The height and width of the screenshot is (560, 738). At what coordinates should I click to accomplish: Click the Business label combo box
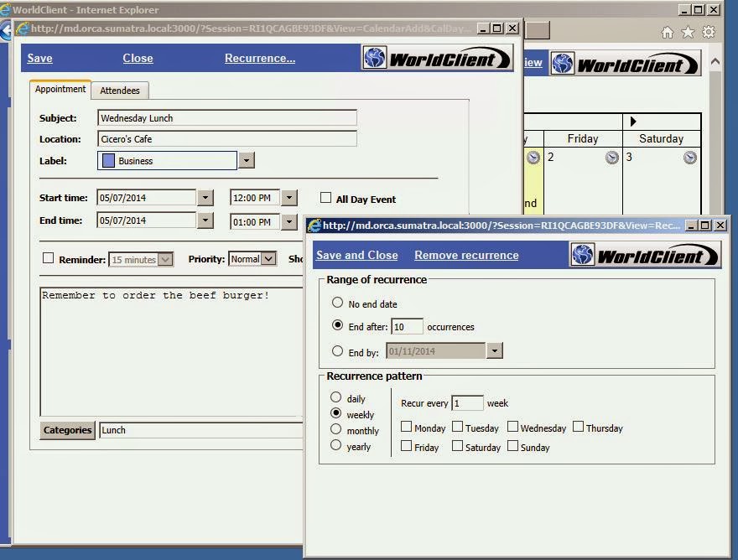coord(167,160)
